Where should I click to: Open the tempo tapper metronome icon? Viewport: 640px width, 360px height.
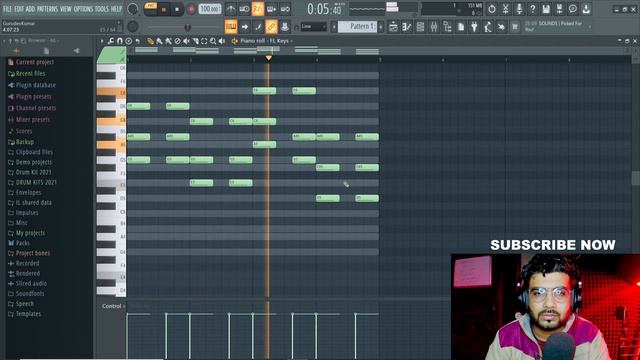[488, 27]
